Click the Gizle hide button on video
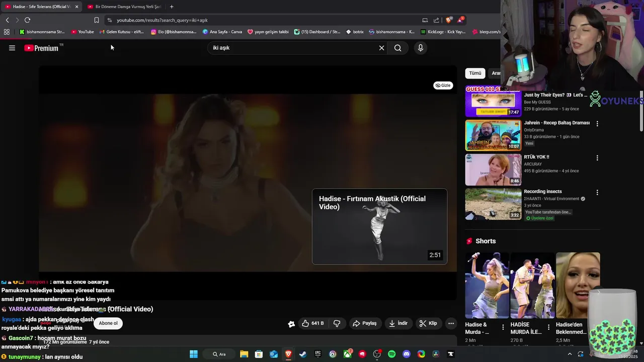This screenshot has width=644, height=362. (443, 85)
